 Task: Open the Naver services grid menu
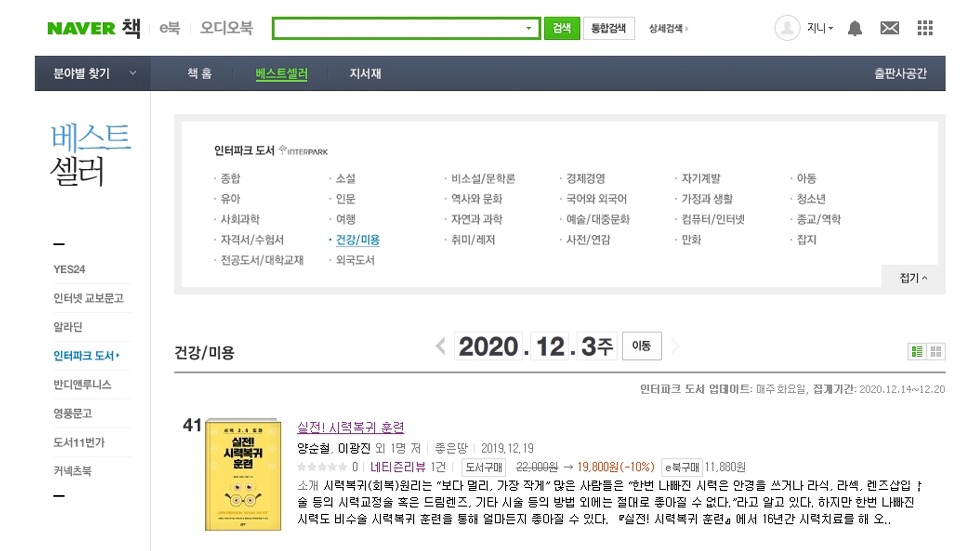924,28
